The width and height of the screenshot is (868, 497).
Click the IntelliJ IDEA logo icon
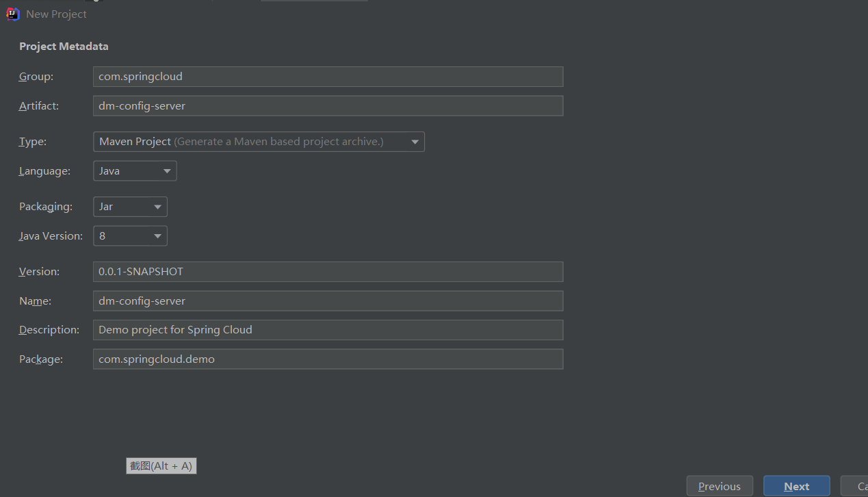(x=13, y=14)
